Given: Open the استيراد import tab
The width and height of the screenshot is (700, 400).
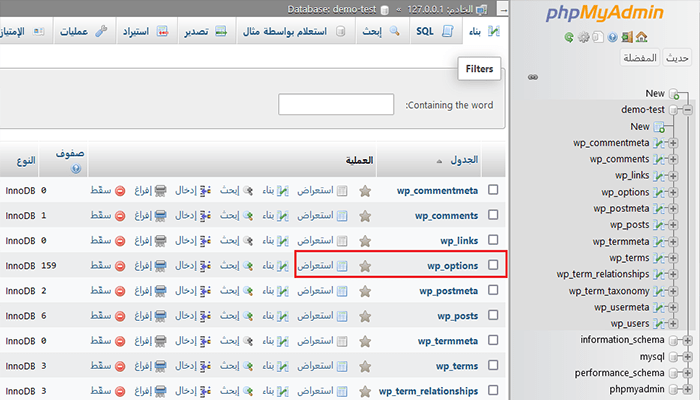Looking at the screenshot, I should (x=146, y=31).
